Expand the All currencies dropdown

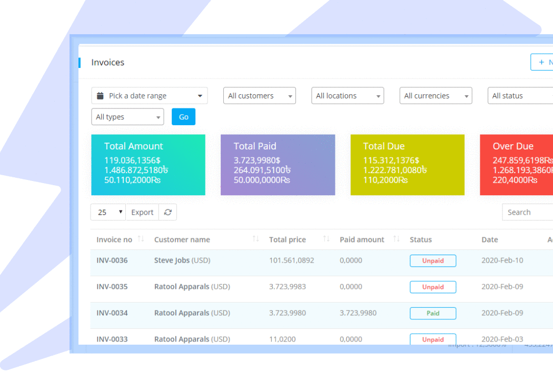436,96
